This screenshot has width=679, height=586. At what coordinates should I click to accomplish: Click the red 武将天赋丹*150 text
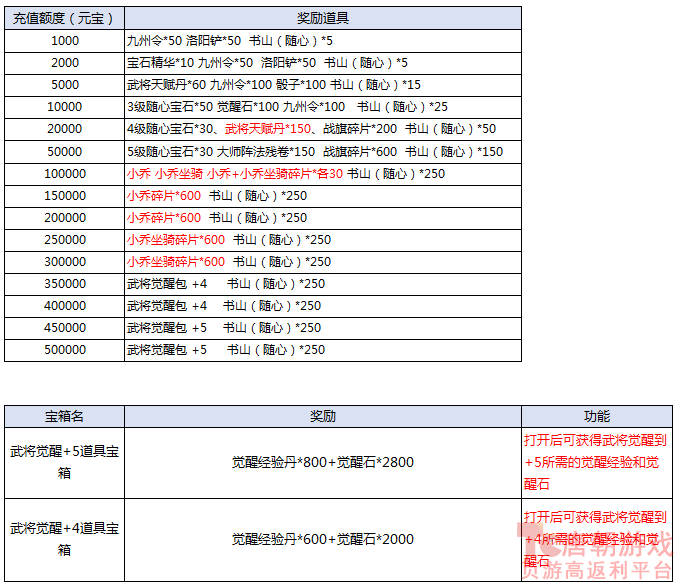click(x=268, y=130)
